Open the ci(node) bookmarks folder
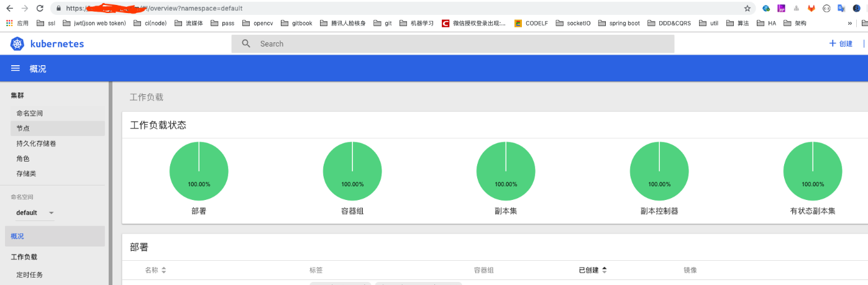Screen dimensions: 868x285 click(149, 23)
